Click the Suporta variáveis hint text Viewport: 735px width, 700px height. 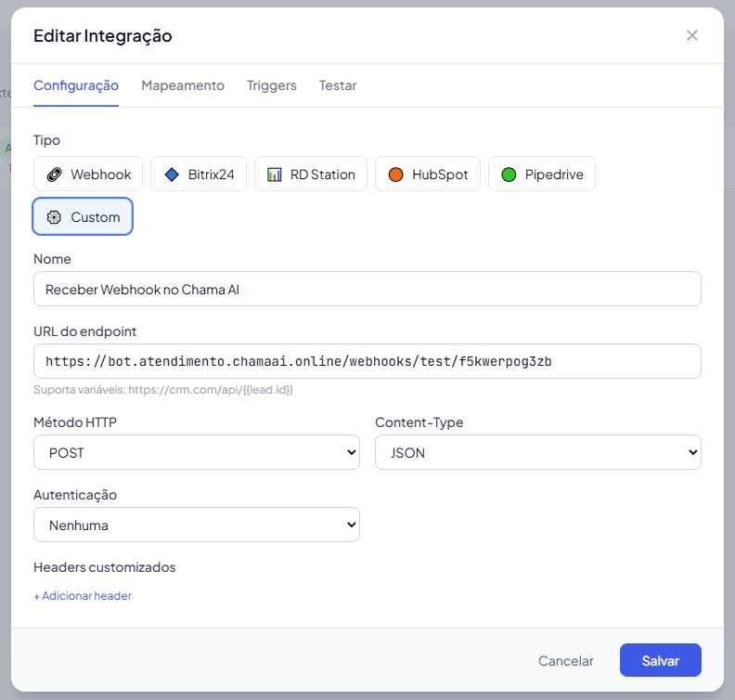click(x=163, y=390)
